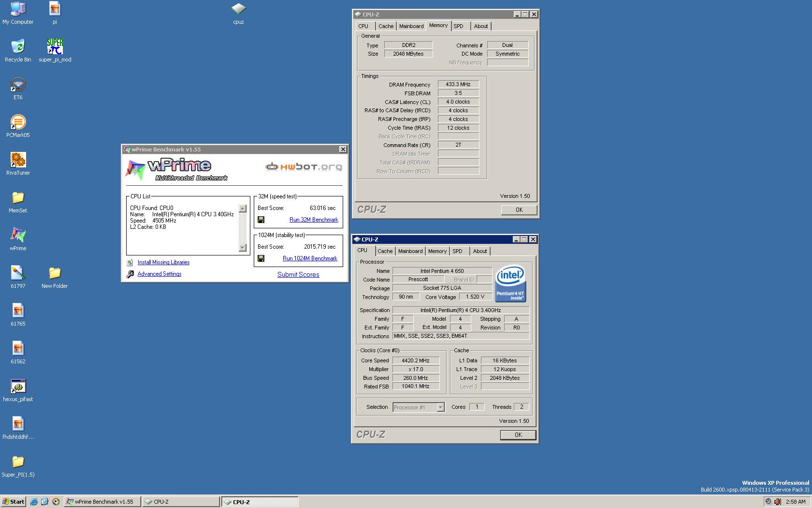This screenshot has width=812, height=508.
Task: Open Mainboard tab in lower CPU-Z window
Action: 410,251
